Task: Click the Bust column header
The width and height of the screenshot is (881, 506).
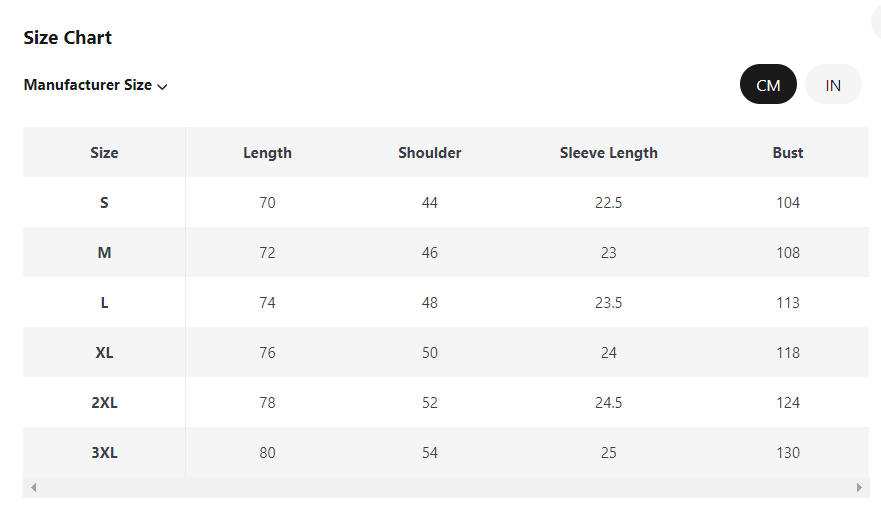Action: [788, 153]
